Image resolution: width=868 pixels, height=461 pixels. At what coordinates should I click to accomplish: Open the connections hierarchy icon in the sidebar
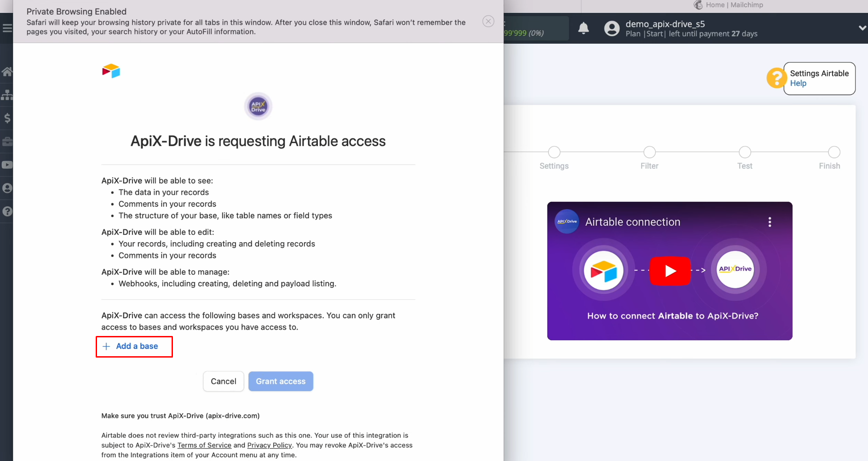click(7, 95)
